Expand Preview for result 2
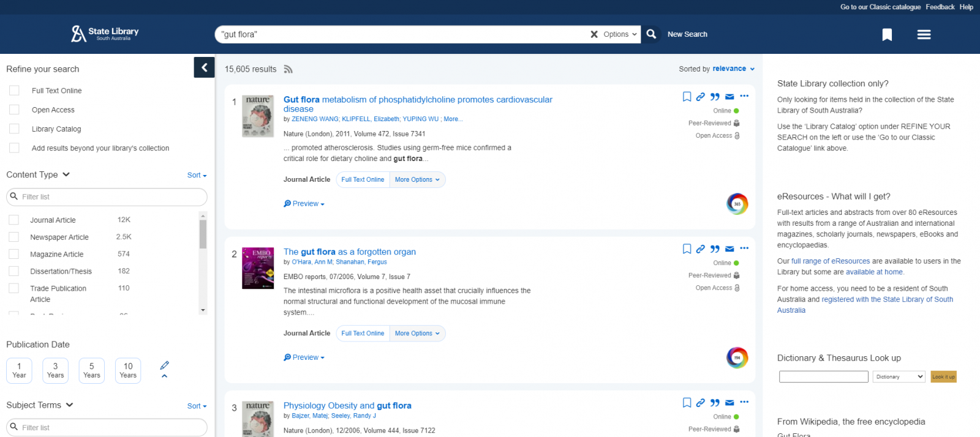 pyautogui.click(x=304, y=357)
